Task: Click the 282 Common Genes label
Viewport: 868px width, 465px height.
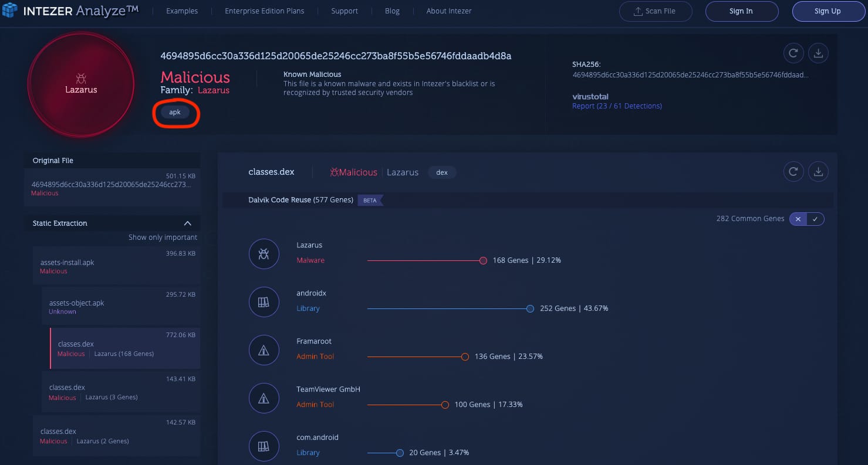Action: (750, 219)
